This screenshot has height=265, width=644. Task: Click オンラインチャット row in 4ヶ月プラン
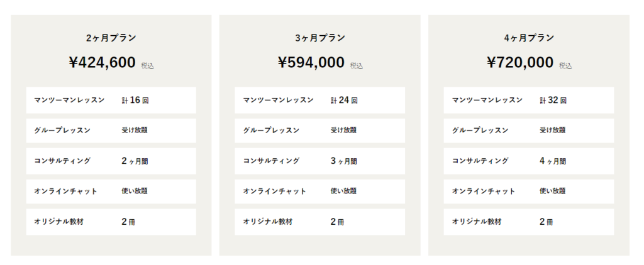click(528, 191)
